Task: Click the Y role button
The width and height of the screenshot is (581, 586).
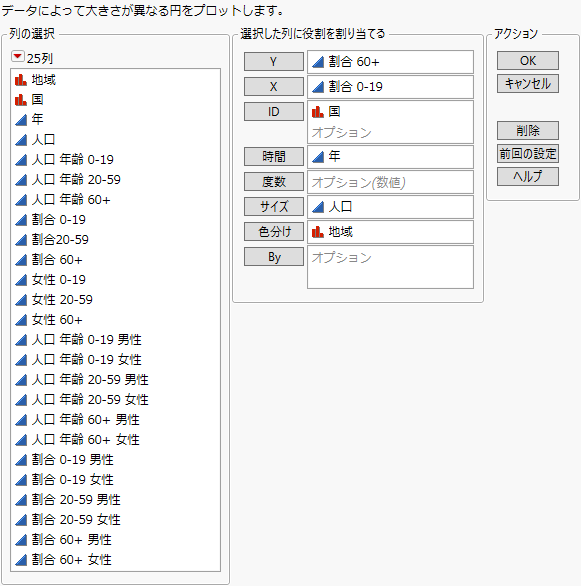Action: (273, 62)
